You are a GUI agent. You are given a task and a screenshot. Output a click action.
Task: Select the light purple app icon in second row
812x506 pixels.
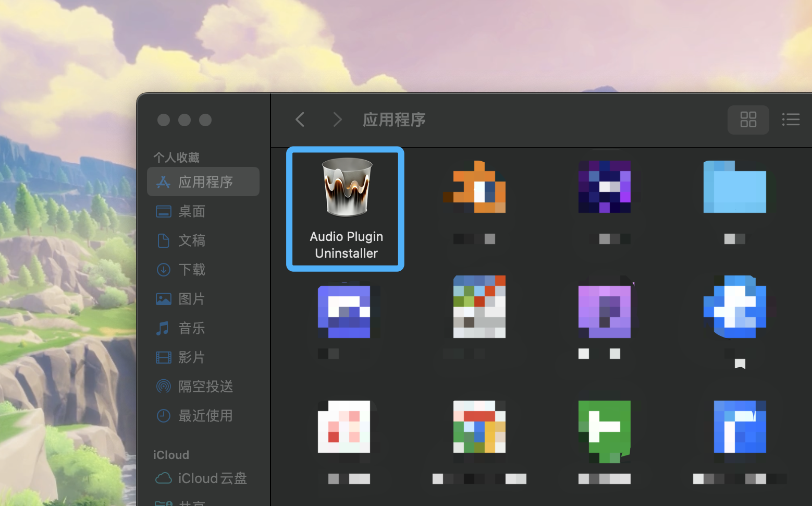[x=605, y=312]
